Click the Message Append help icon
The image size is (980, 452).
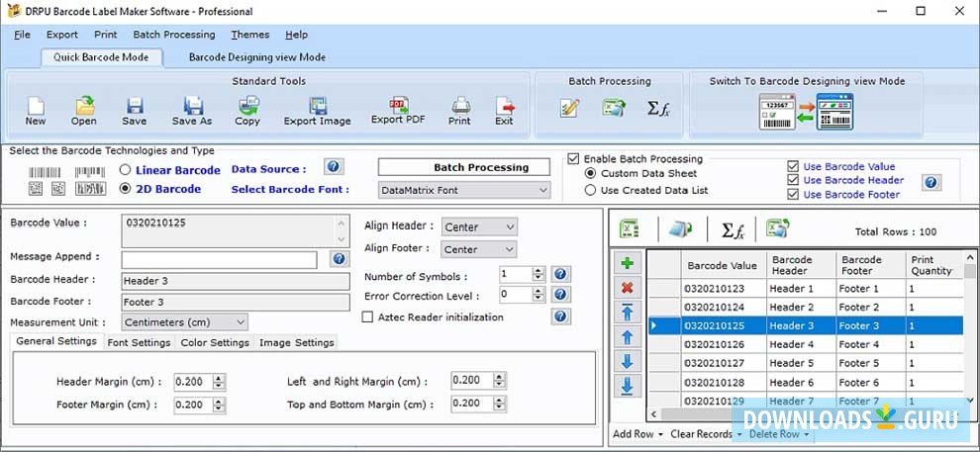(x=339, y=259)
